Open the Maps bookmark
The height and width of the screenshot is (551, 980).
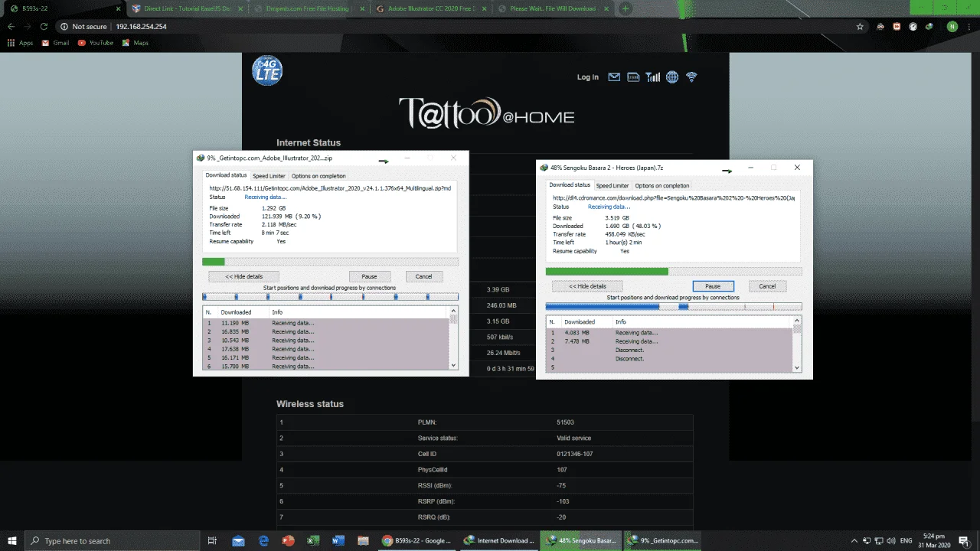tap(135, 43)
